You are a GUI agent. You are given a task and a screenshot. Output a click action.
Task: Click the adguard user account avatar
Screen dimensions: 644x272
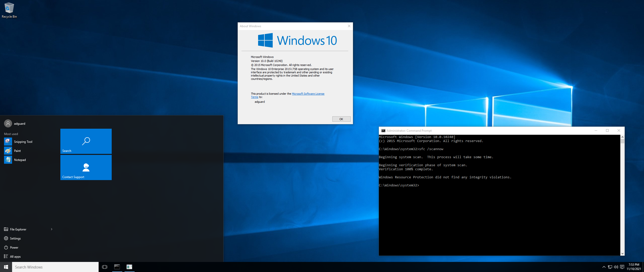click(8, 123)
